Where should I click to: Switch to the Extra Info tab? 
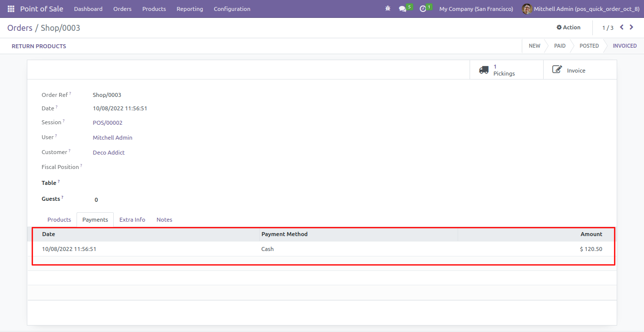[132, 220]
